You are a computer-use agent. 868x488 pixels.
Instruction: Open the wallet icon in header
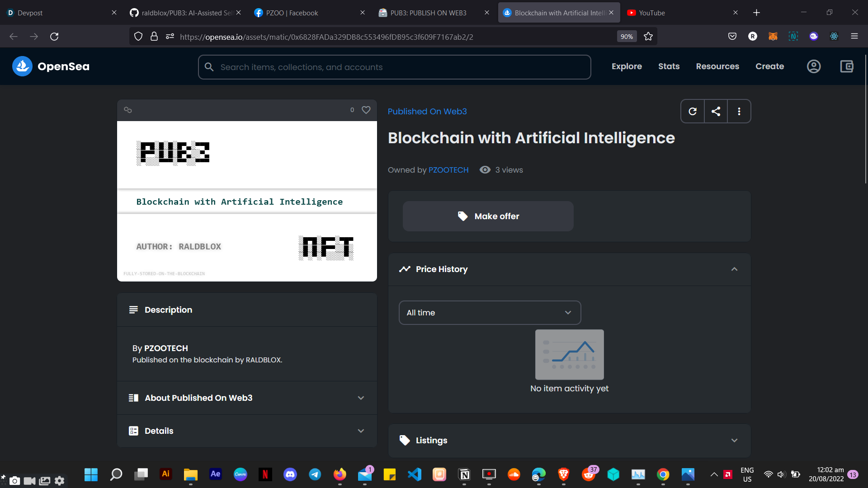tap(846, 66)
